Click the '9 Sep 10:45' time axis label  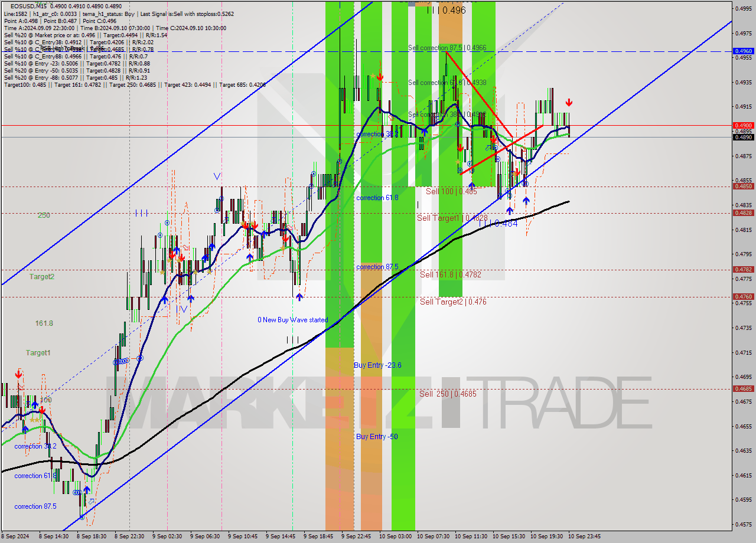[243, 537]
